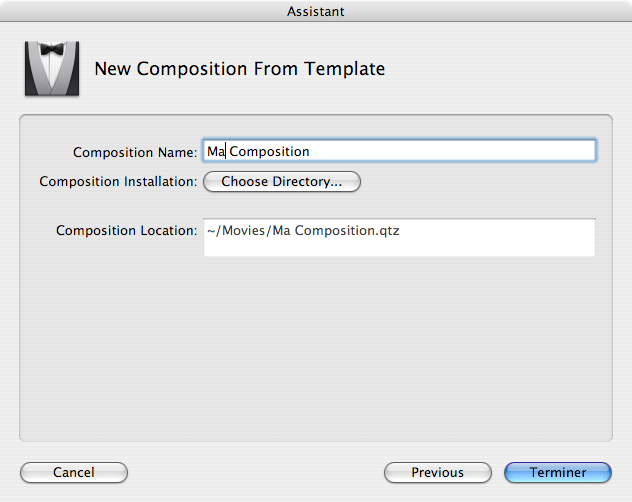Image resolution: width=632 pixels, height=502 pixels.
Task: Click the Assistant window title bar
Action: pos(316,11)
